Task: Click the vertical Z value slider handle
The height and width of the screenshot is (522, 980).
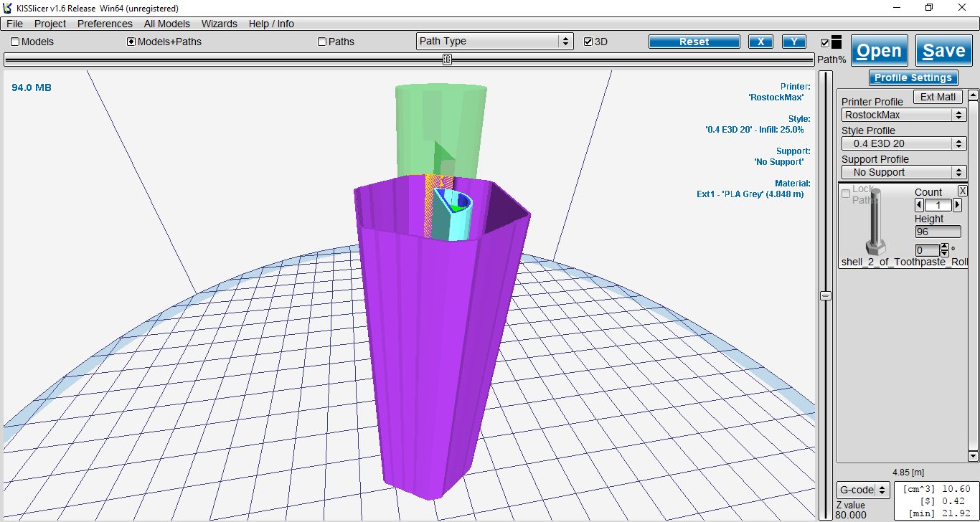Action: click(x=826, y=295)
